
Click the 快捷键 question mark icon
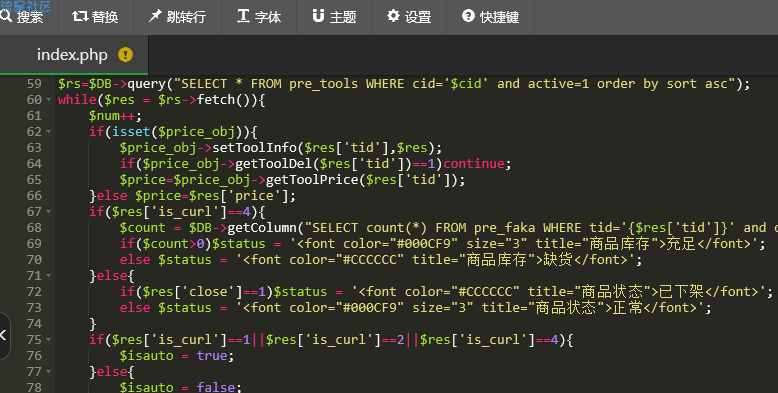coord(468,16)
